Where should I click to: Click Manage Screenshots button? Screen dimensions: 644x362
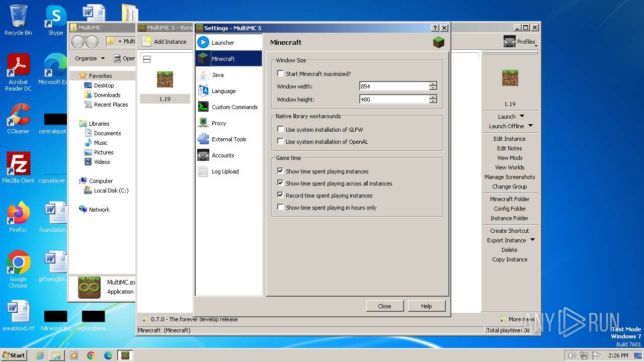click(x=509, y=176)
